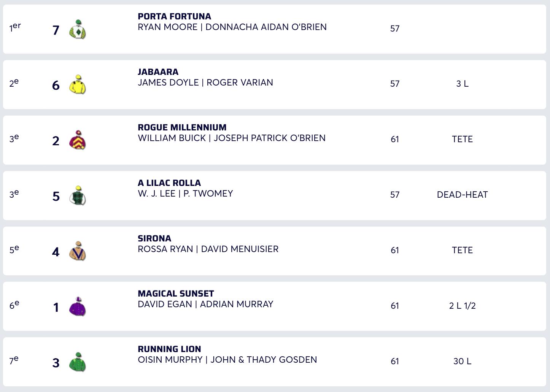Click Jabaara's yellow jockey silk icon
Viewport: 550px width, 392px height.
pos(78,85)
